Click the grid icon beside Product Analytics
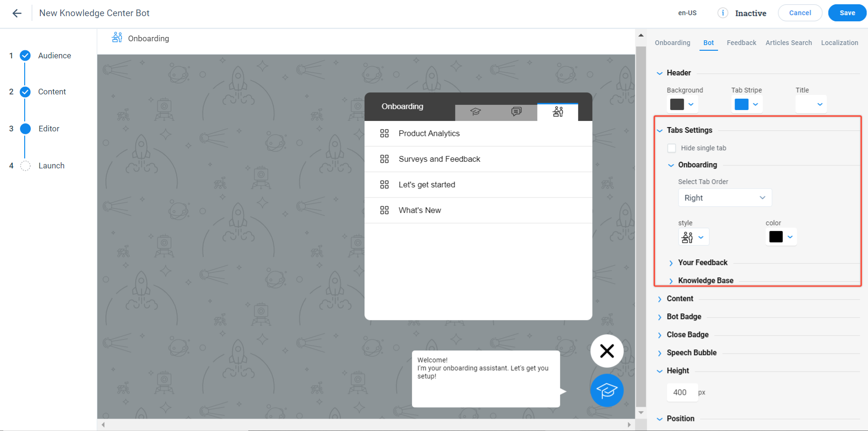 [384, 133]
